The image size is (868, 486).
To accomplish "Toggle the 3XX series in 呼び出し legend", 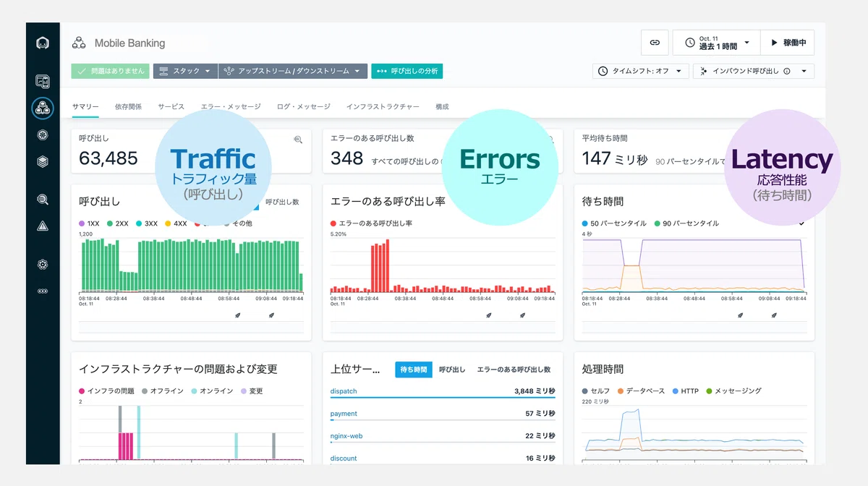I will pyautogui.click(x=146, y=223).
